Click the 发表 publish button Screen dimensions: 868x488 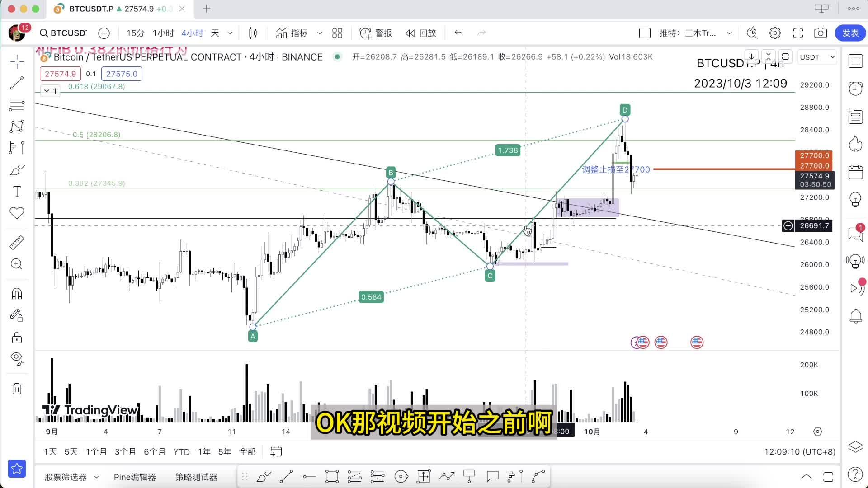point(850,33)
